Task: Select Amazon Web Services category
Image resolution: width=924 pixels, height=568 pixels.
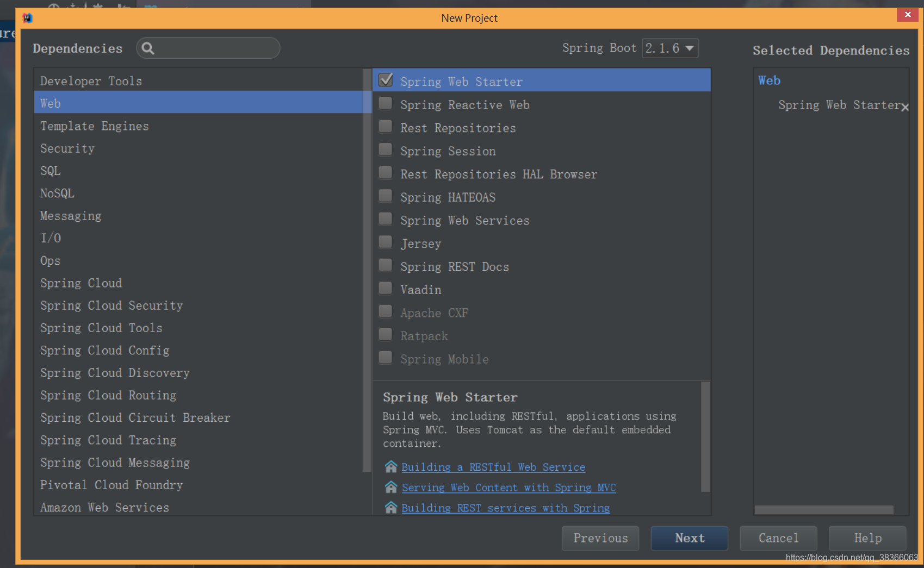Action: coord(198,508)
